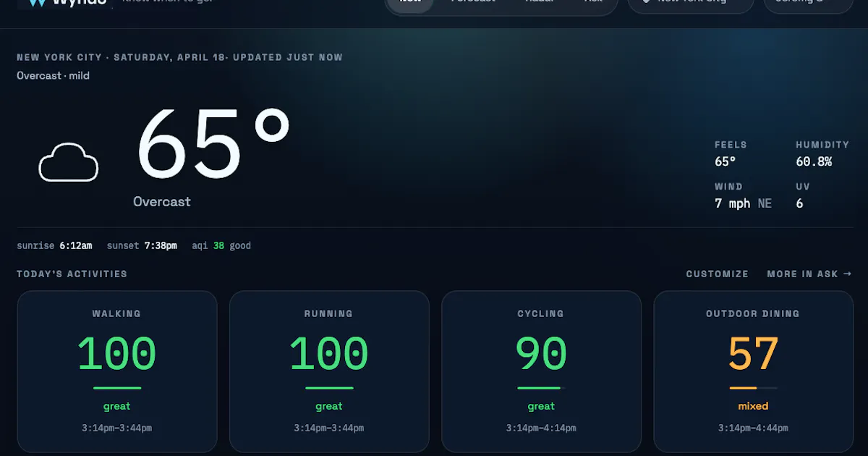Image resolution: width=868 pixels, height=456 pixels.
Task: Click the 'mixed' rating under Outdoor Dining
Action: pos(753,406)
